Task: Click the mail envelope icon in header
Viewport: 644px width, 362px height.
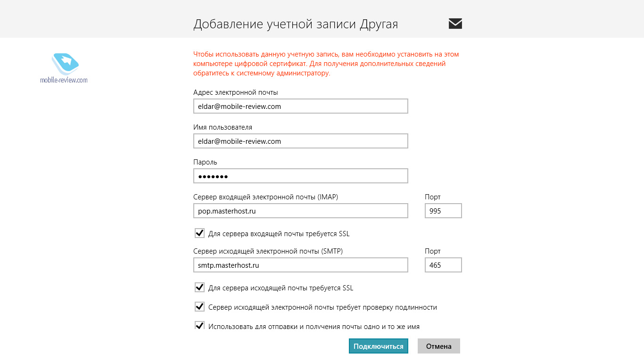Action: [x=455, y=24]
